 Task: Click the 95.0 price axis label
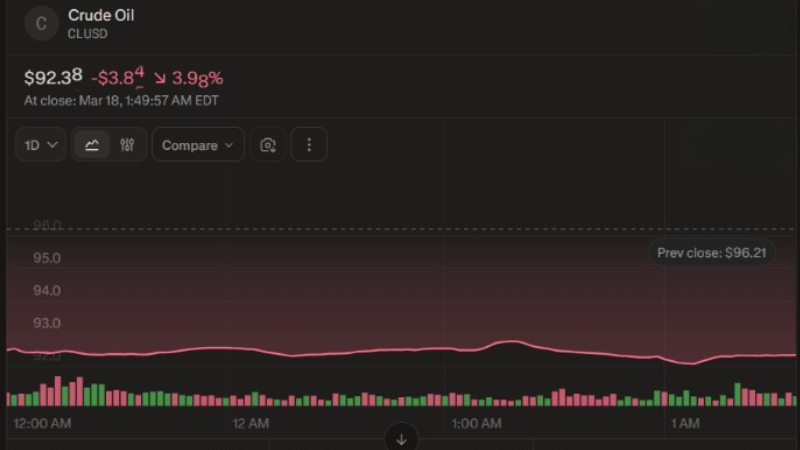coord(47,258)
